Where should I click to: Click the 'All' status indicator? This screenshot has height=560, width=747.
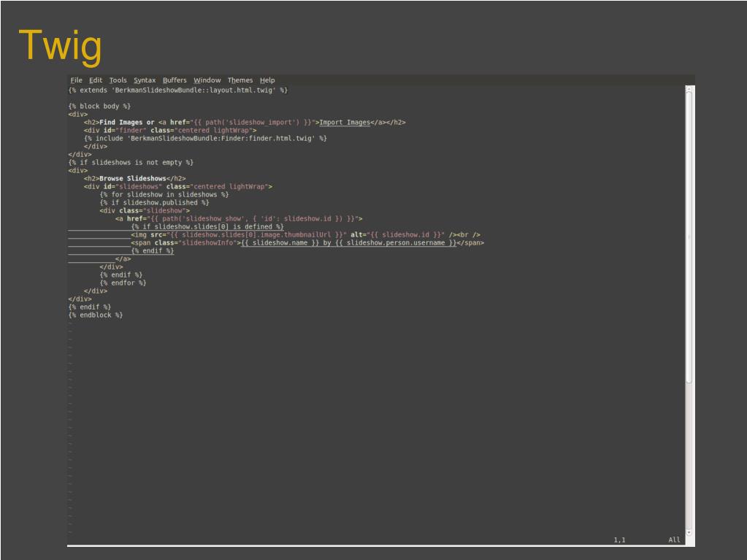[674, 540]
